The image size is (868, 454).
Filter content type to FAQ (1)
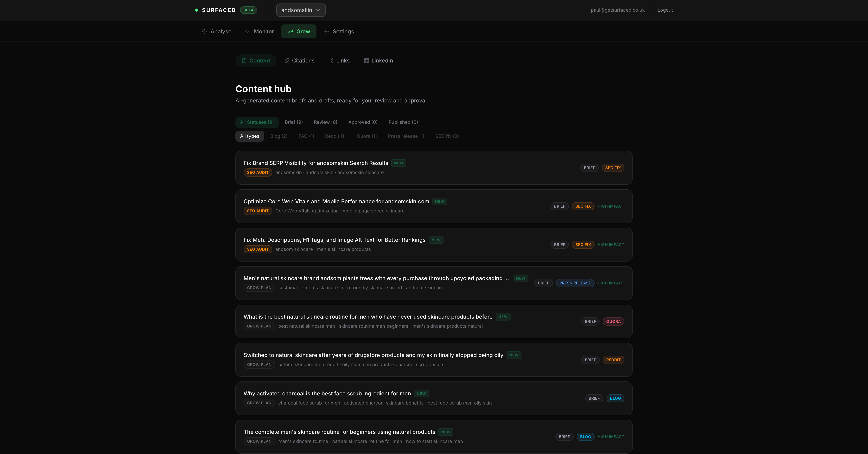306,136
